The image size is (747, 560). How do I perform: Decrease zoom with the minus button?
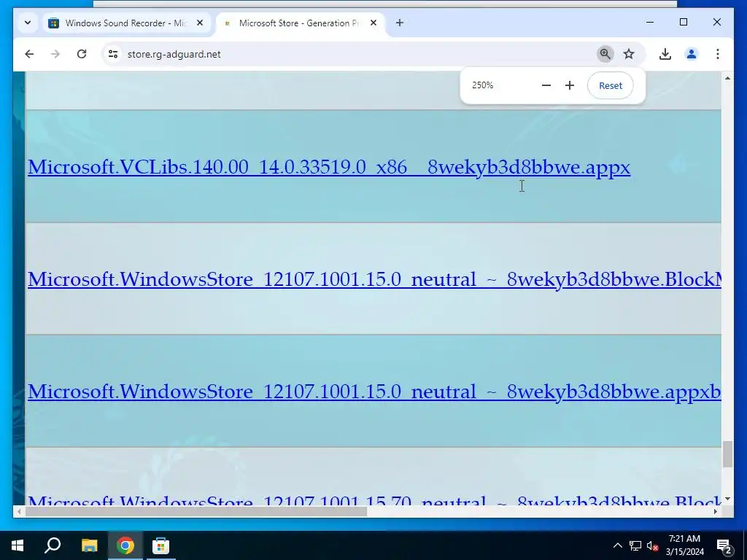[546, 85]
